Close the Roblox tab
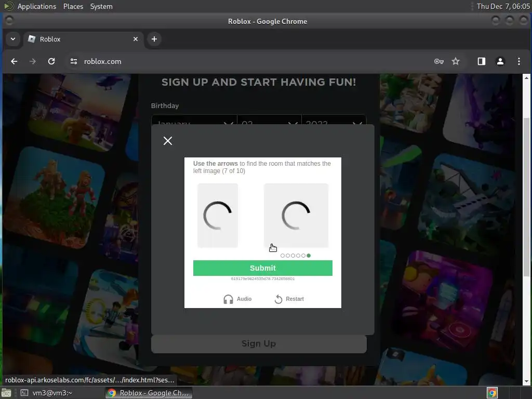The width and height of the screenshot is (532, 399). (x=136, y=39)
